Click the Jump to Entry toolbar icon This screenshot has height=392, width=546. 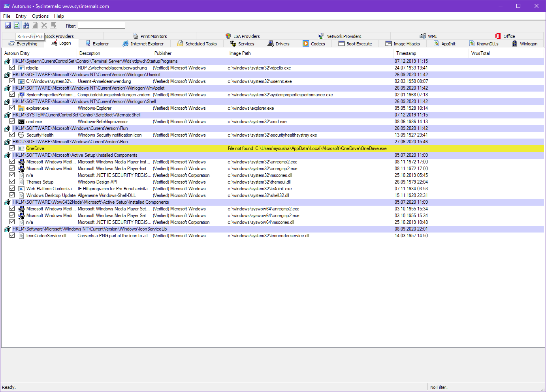[x=53, y=25]
